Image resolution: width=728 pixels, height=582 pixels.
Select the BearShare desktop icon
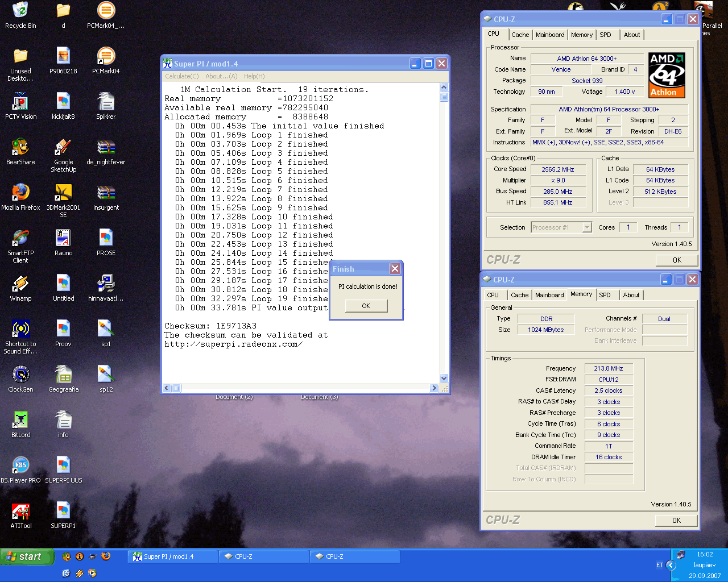tap(20, 152)
